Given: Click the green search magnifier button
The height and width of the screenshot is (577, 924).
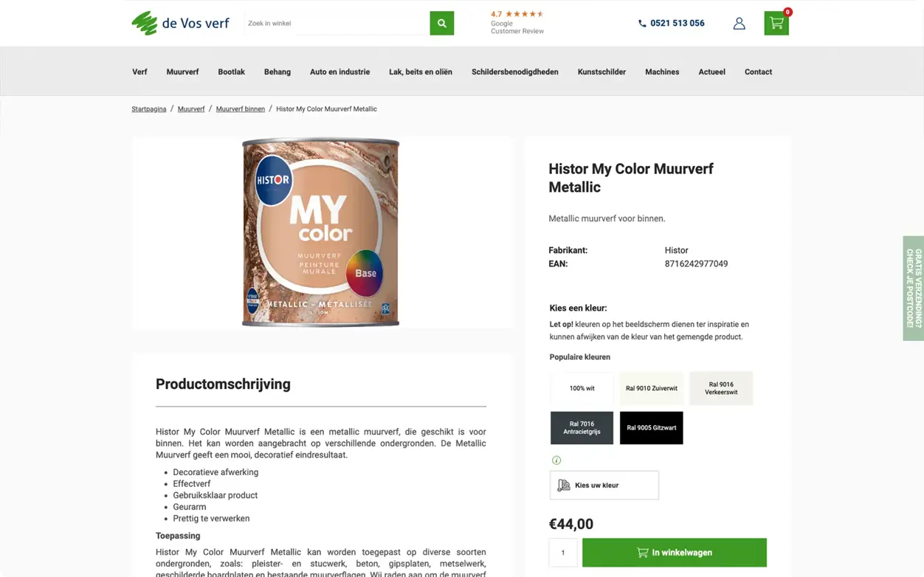Looking at the screenshot, I should (x=441, y=24).
